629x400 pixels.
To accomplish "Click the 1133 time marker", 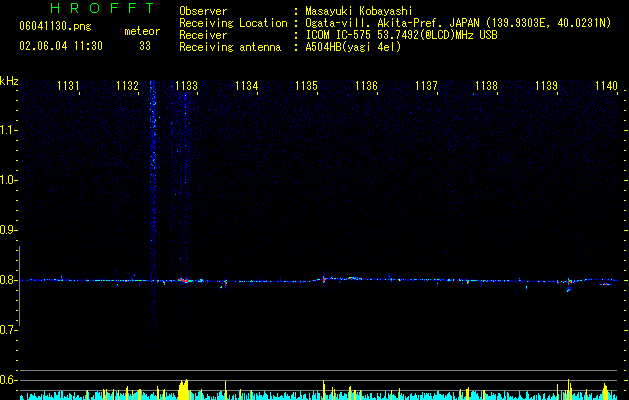I will pos(187,86).
